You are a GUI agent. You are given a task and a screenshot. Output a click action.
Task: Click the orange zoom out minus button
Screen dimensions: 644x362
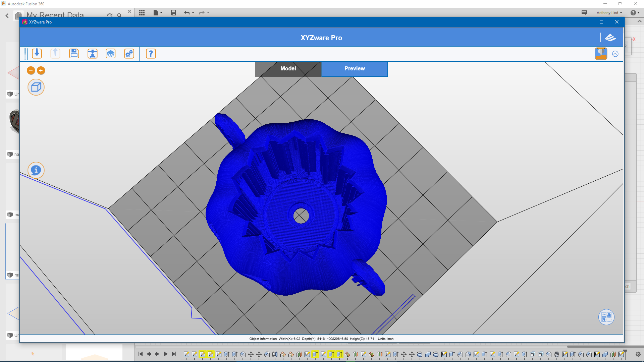point(31,70)
